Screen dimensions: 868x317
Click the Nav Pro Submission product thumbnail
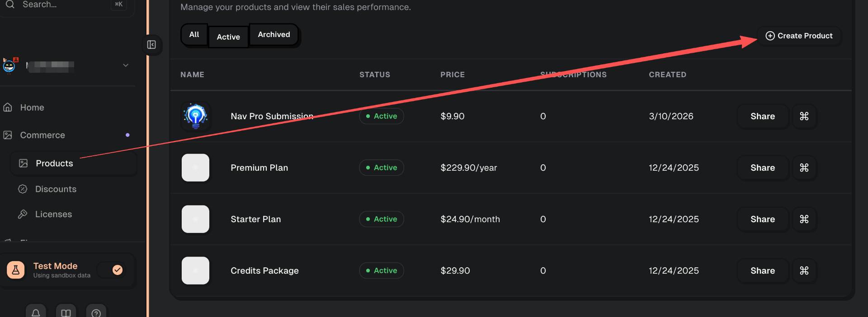[x=195, y=116]
